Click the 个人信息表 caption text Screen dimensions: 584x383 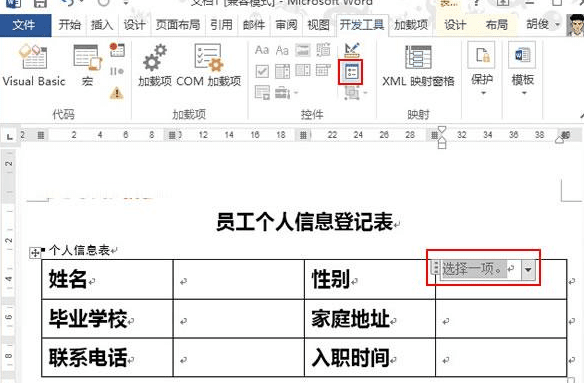tap(79, 250)
